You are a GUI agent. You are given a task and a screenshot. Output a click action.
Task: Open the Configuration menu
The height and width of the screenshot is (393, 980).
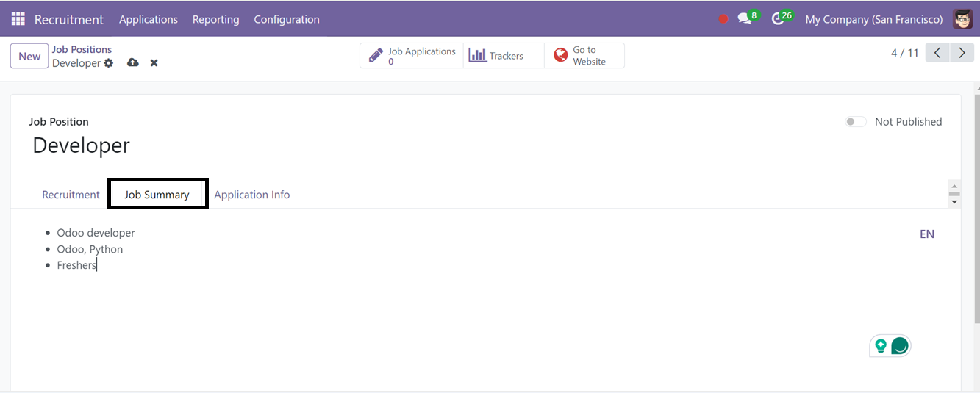287,19
